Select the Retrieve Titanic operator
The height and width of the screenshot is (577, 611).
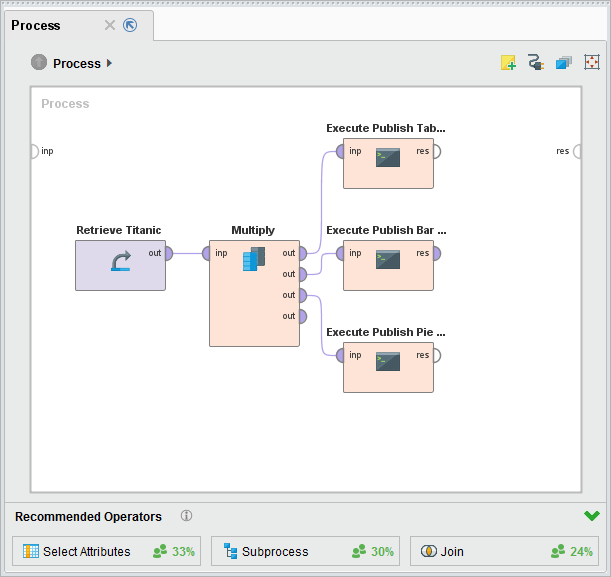tap(120, 264)
